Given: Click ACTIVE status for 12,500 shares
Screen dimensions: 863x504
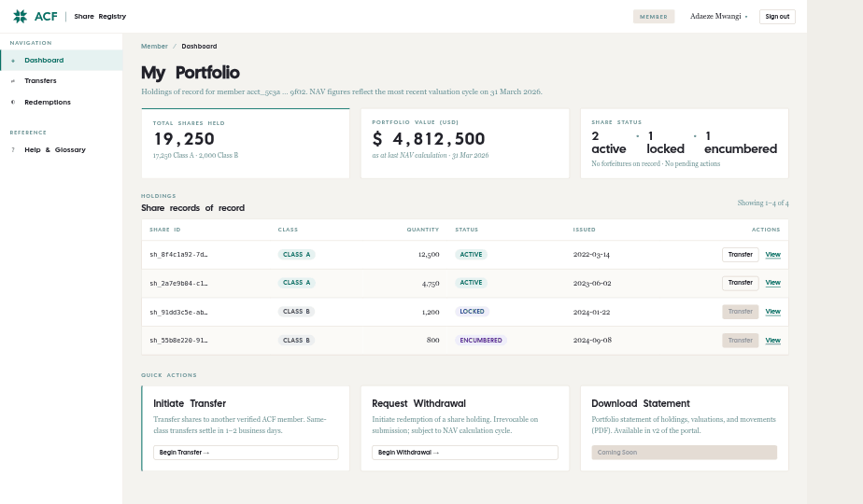Looking at the screenshot, I should click(x=471, y=255).
